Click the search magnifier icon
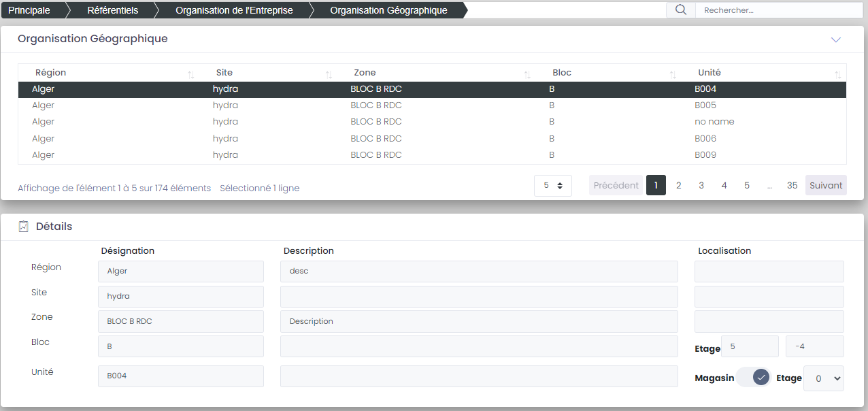The width and height of the screenshot is (868, 411). tap(680, 10)
